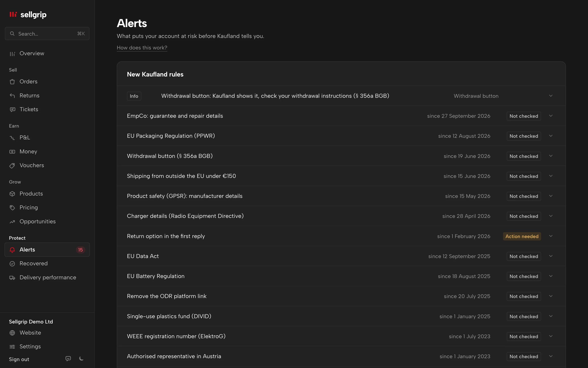Click the ⌘K shortcut hint
This screenshot has width=588, height=368.
81,34
